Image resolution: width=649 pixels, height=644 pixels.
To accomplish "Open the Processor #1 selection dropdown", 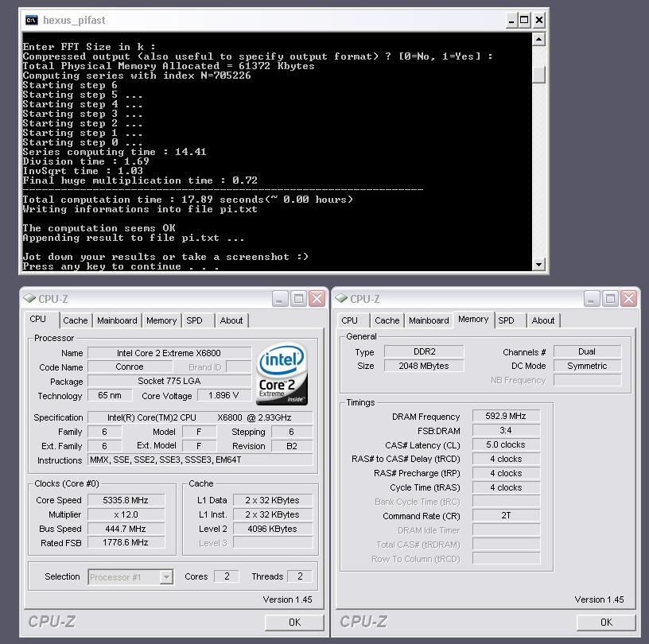I will click(166, 576).
